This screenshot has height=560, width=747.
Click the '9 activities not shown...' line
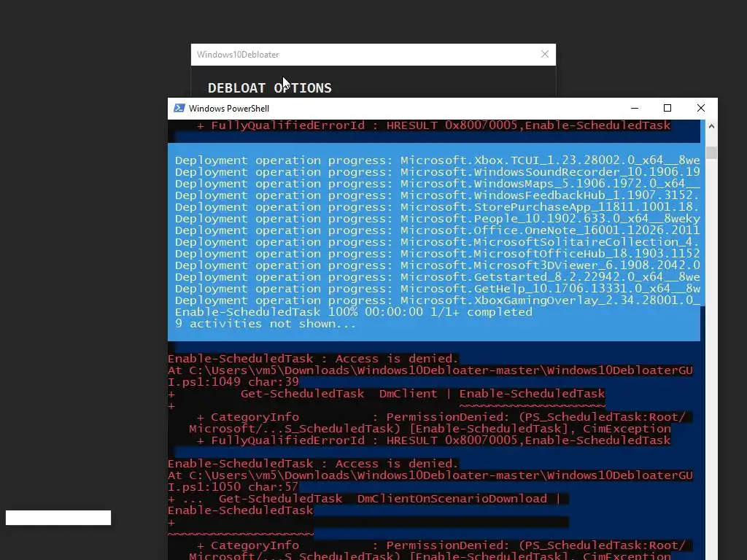pyautogui.click(x=265, y=324)
